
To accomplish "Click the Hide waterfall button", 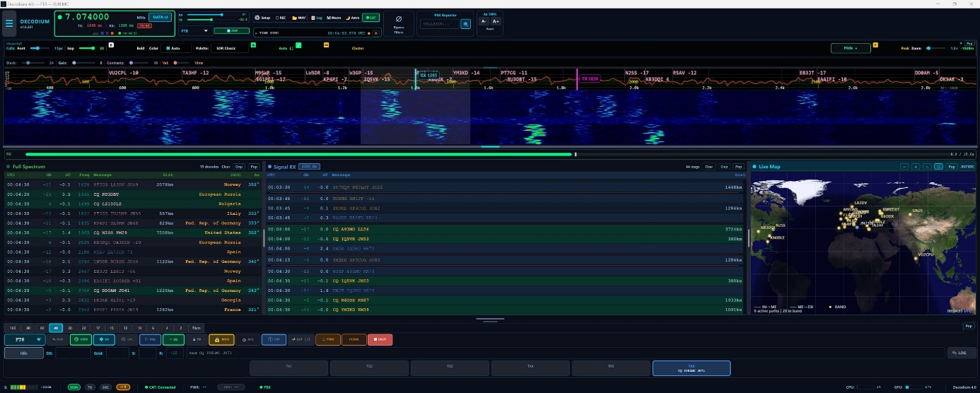I will point(850,48).
